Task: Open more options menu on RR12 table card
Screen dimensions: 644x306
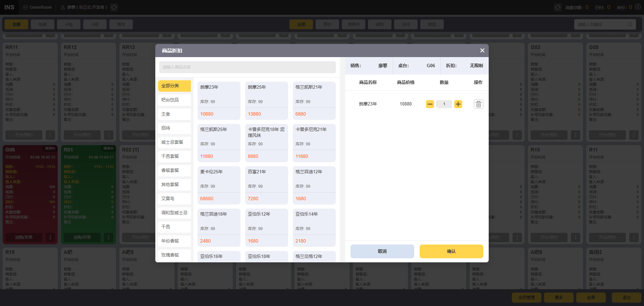Action: coord(109,135)
